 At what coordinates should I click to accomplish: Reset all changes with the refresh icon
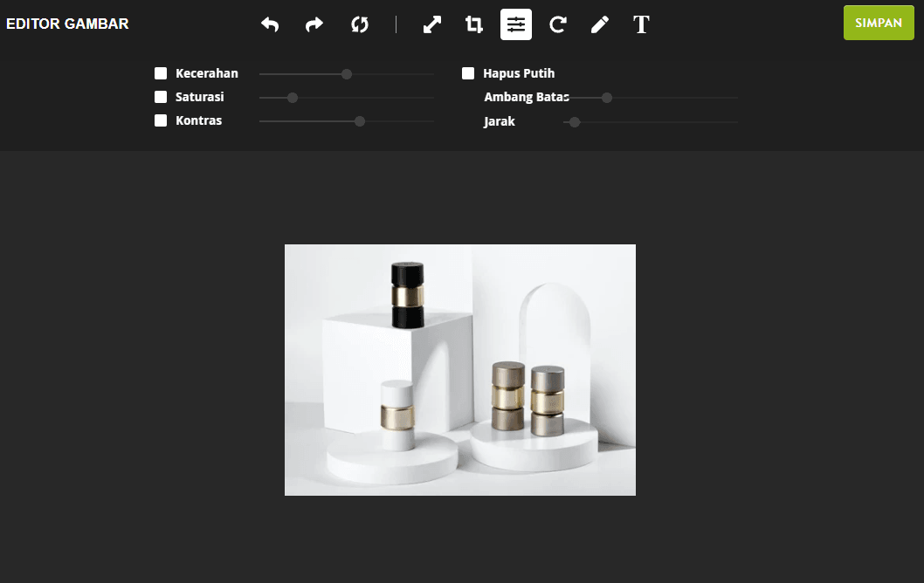point(360,24)
